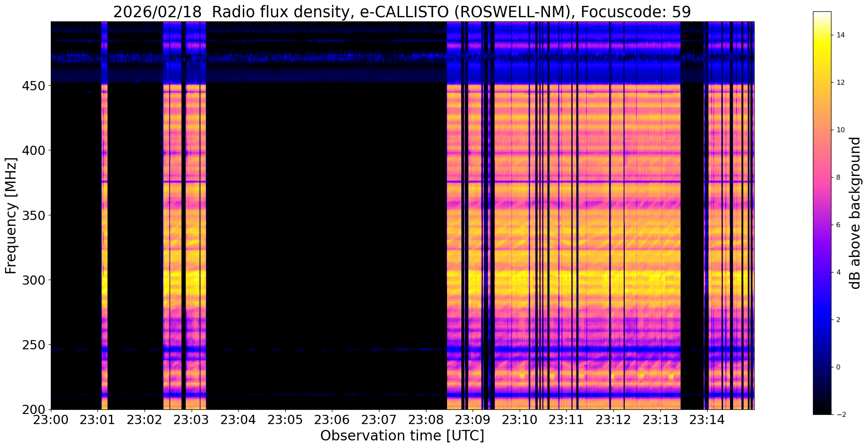
Task: Click the 23:06 time tick label
Action: tap(332, 420)
